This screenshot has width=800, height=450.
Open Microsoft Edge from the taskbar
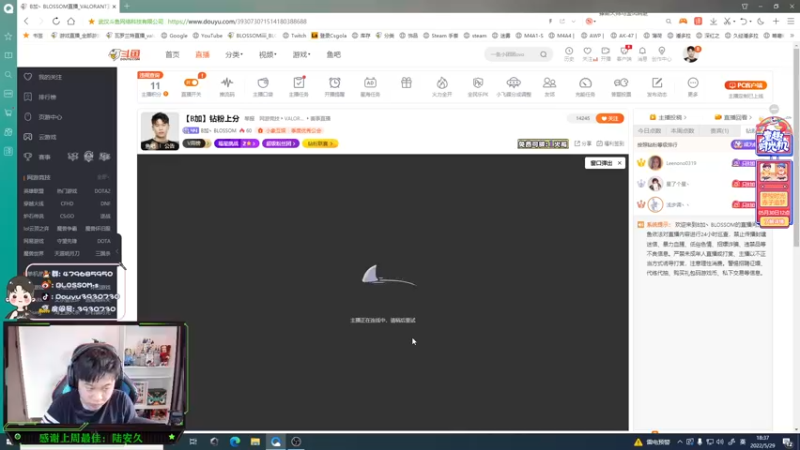pos(235,442)
